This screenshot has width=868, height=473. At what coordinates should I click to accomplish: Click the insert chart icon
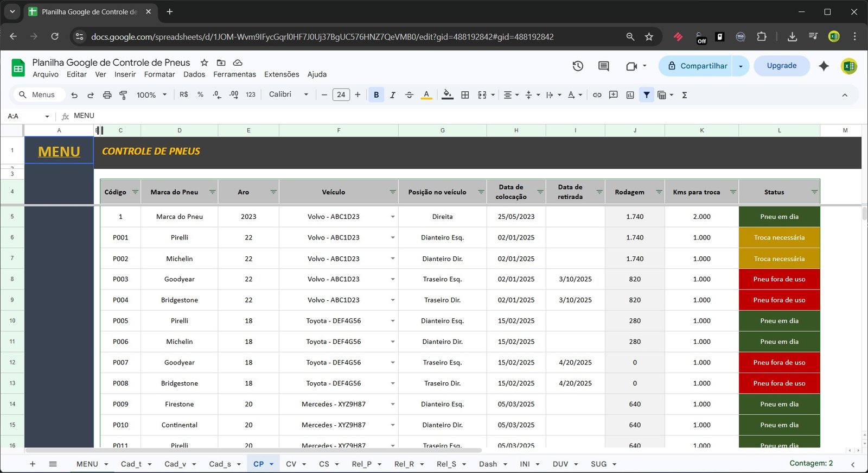[630, 95]
